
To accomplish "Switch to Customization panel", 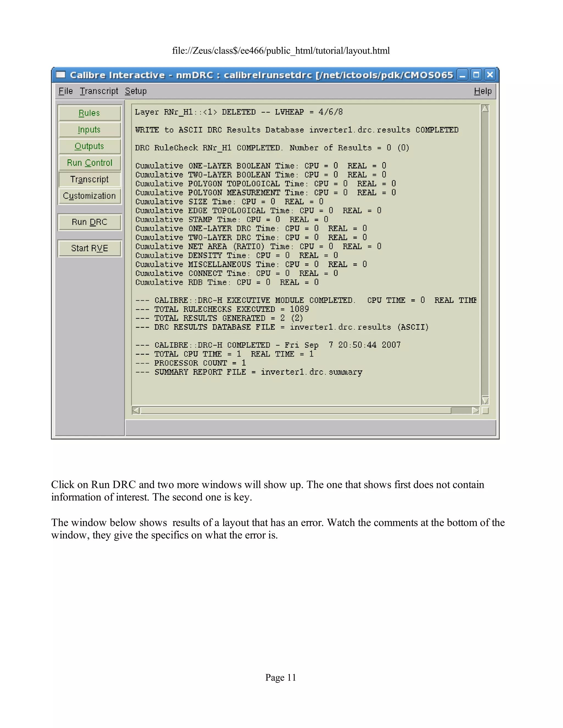I will 89,196.
